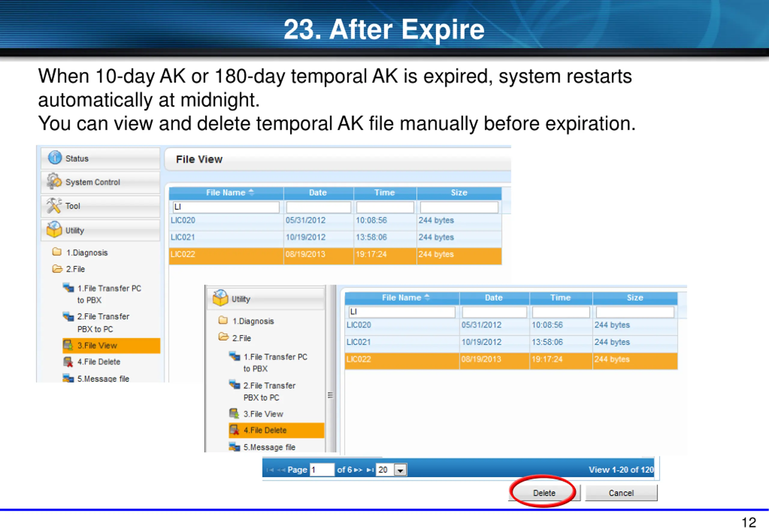Screen dimensions: 769x532
Task: Click the 3.File View icon in the lower panel
Action: (234, 414)
